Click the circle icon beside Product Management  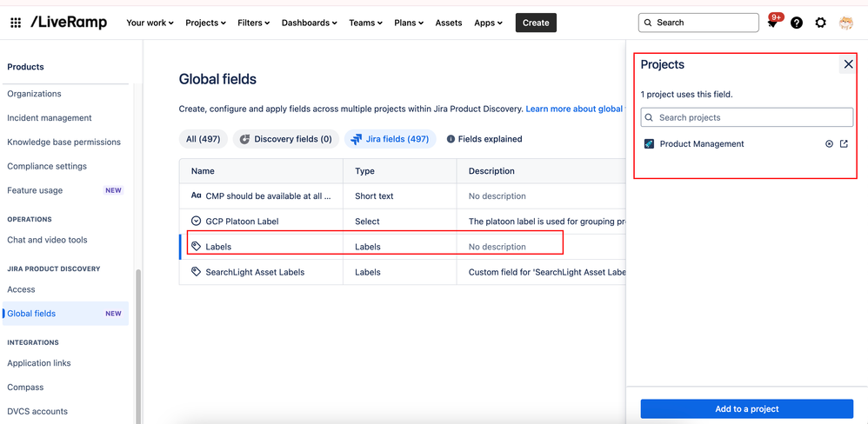(829, 143)
